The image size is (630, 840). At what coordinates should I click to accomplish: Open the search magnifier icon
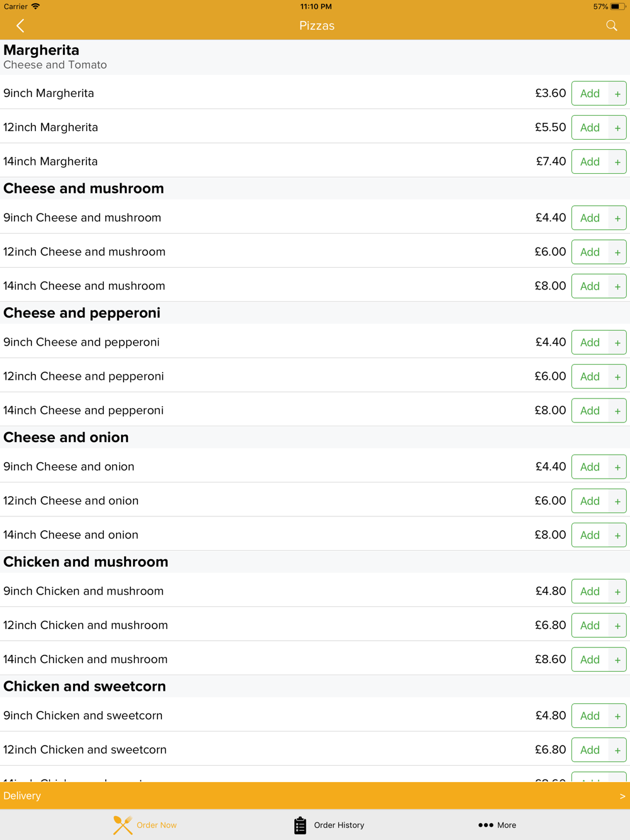pyautogui.click(x=612, y=26)
